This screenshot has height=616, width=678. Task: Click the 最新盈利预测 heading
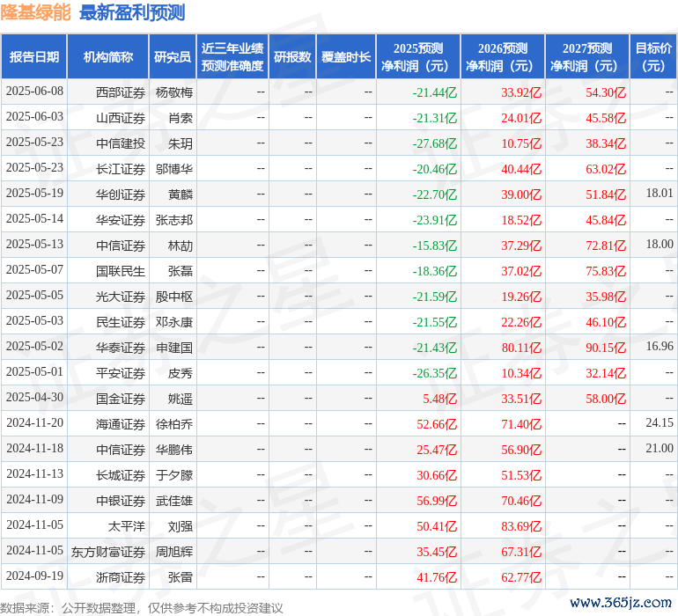(132, 12)
